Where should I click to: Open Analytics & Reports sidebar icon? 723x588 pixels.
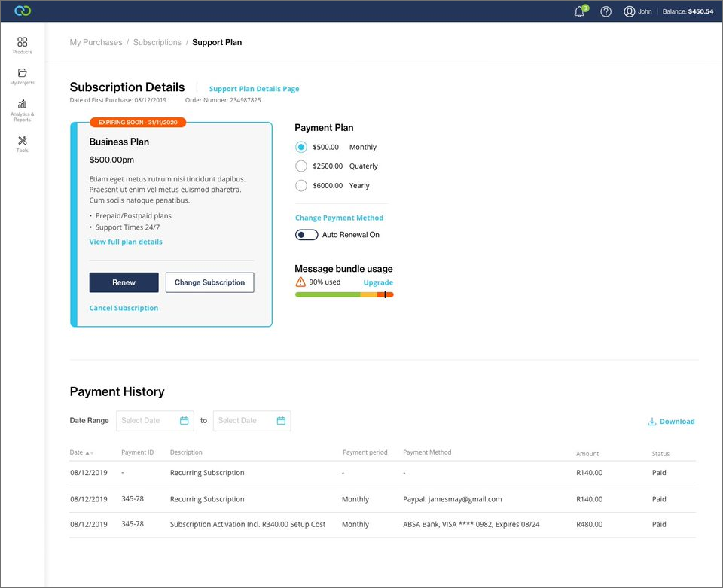pos(23,105)
